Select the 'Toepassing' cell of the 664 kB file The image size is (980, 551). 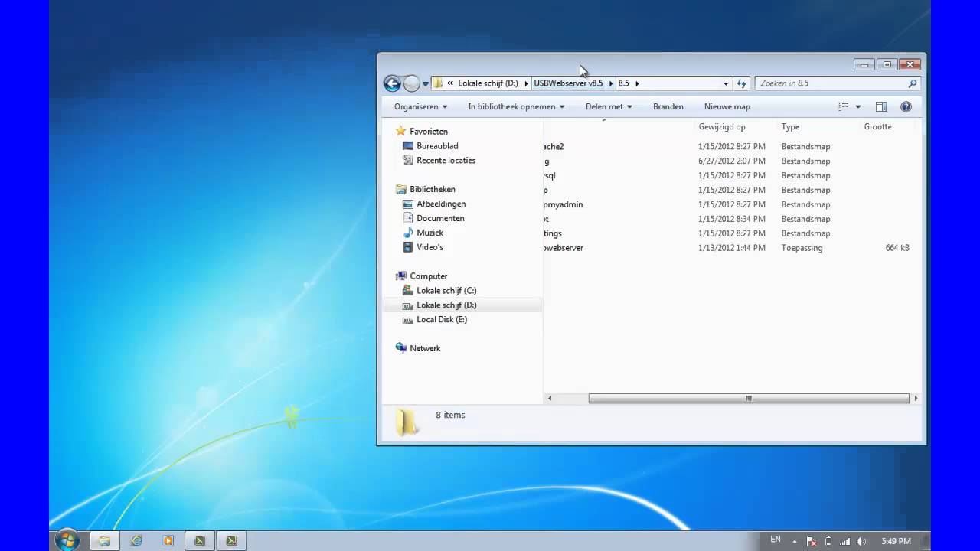(x=802, y=249)
